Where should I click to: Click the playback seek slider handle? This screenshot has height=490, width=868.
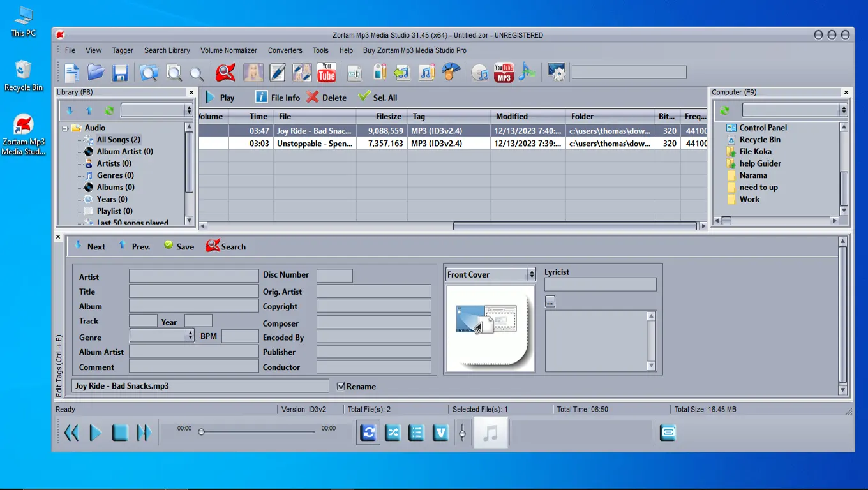(201, 432)
